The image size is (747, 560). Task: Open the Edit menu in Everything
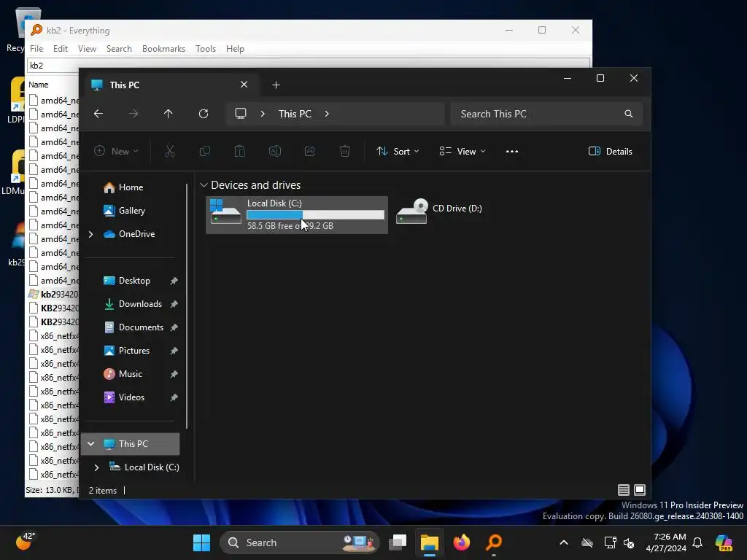click(60, 49)
